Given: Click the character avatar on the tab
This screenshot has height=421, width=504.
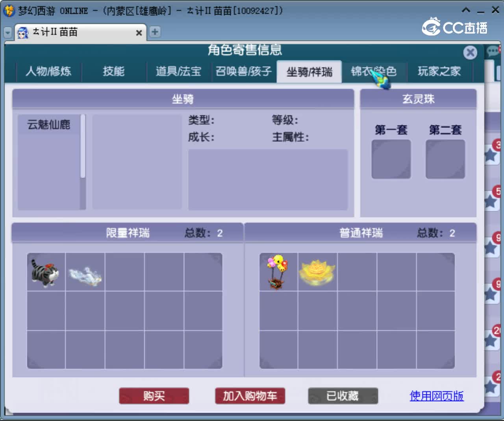Looking at the screenshot, I should click(x=23, y=32).
